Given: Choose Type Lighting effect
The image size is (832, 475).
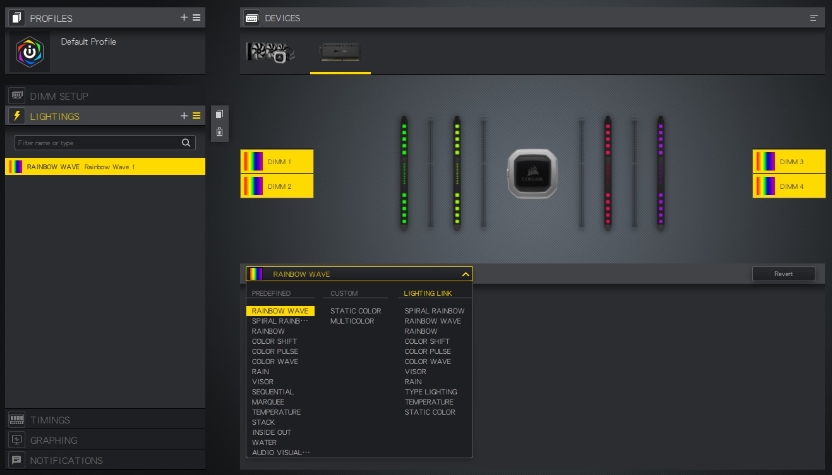Looking at the screenshot, I should click(431, 392).
